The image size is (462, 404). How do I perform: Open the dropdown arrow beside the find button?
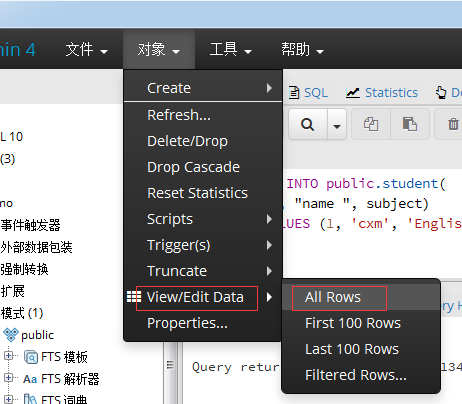pyautogui.click(x=337, y=124)
